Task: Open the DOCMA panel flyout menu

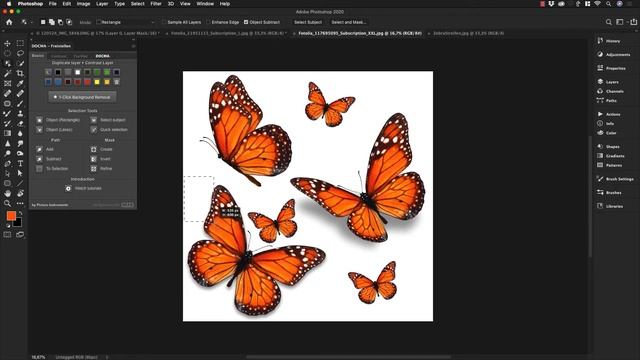Action: (x=133, y=46)
